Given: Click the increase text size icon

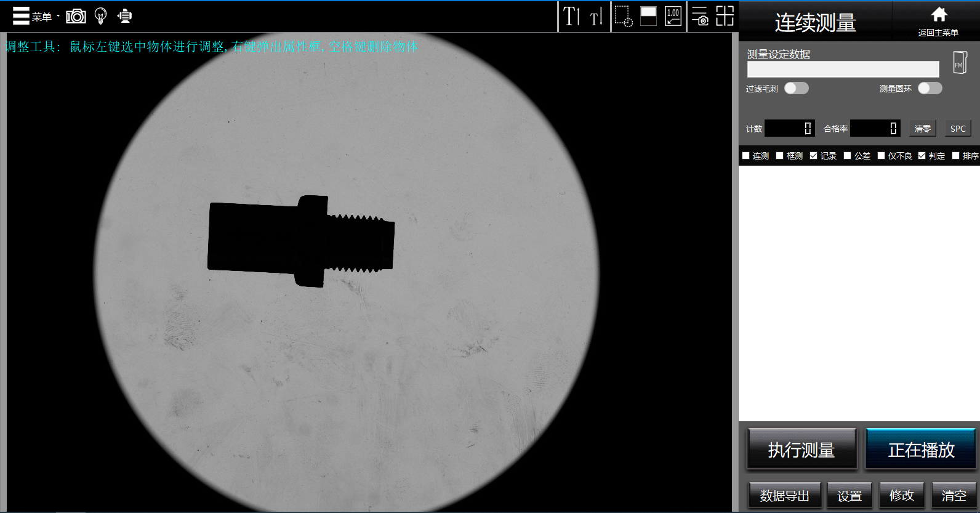Looking at the screenshot, I should pos(571,16).
